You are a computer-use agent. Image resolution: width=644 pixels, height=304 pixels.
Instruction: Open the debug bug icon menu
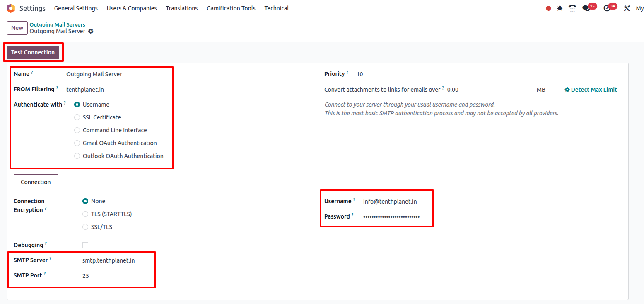pos(560,8)
